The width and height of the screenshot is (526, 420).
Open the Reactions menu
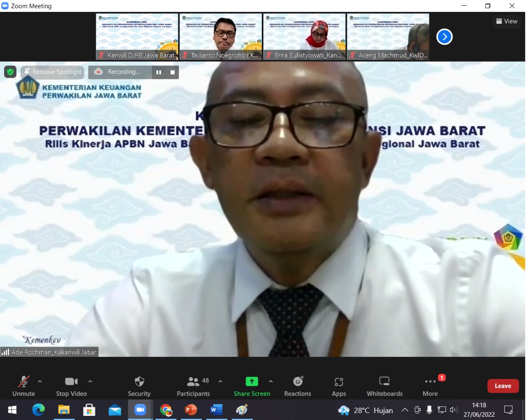(298, 386)
